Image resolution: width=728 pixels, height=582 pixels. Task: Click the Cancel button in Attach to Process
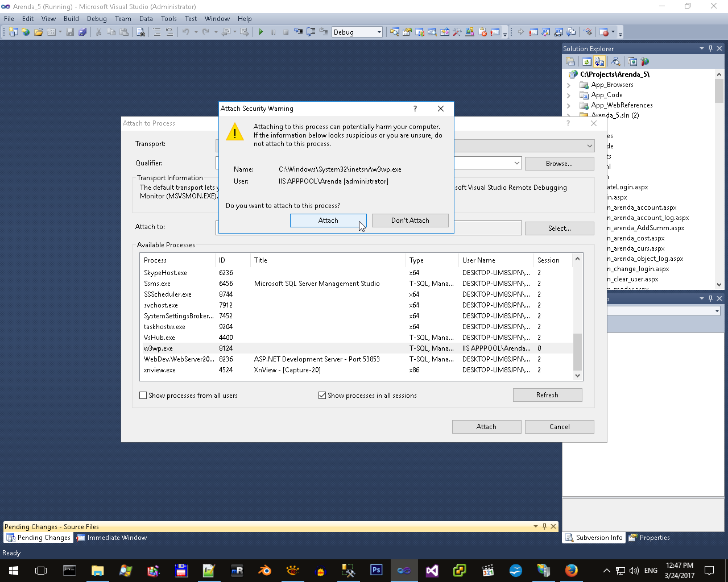(x=560, y=427)
